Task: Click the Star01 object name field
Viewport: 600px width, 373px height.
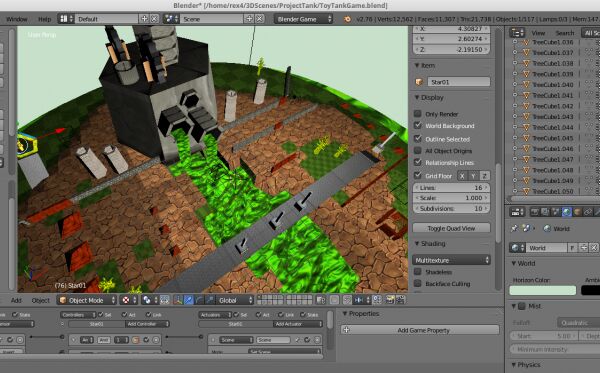Action: coord(458,81)
